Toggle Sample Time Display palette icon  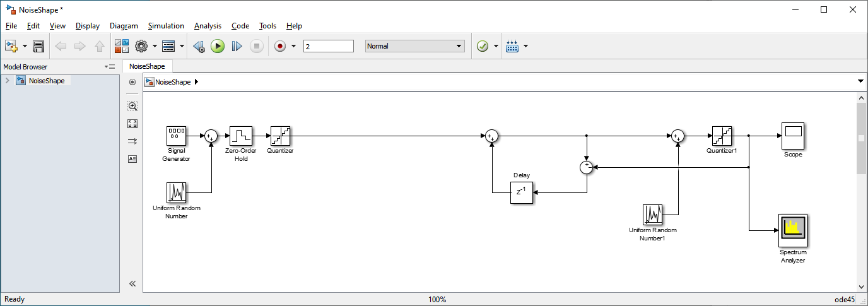132,141
